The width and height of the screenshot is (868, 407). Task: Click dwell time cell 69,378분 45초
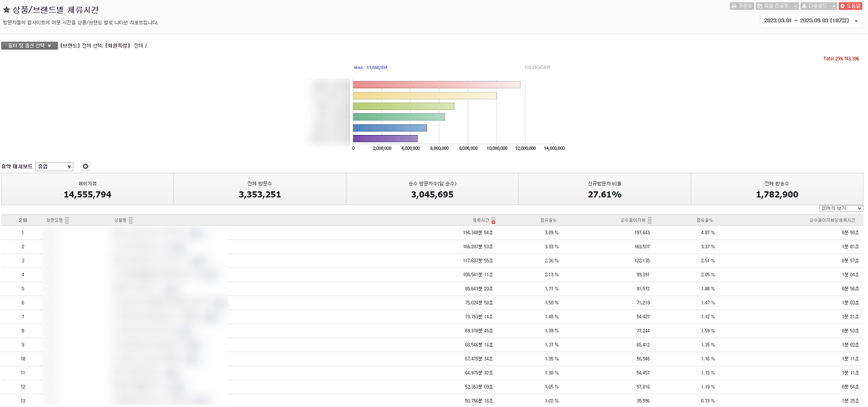coord(479,331)
